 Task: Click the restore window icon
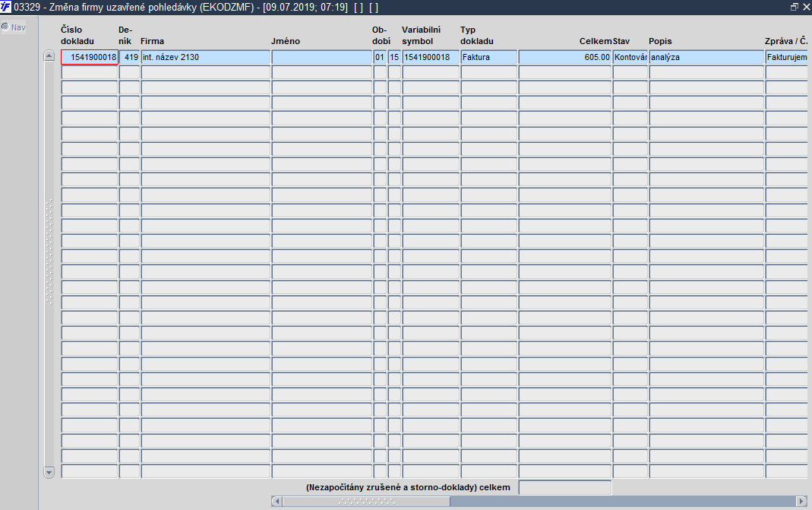[795, 7]
